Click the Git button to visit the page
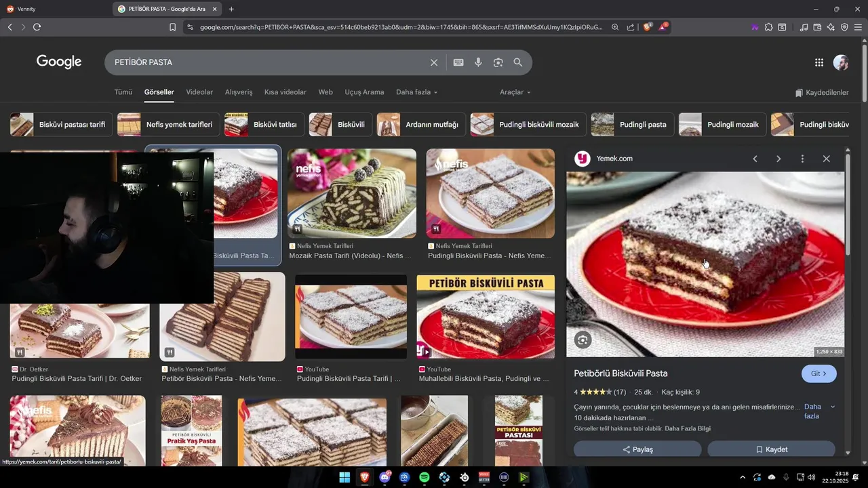The width and height of the screenshot is (868, 488). click(819, 373)
